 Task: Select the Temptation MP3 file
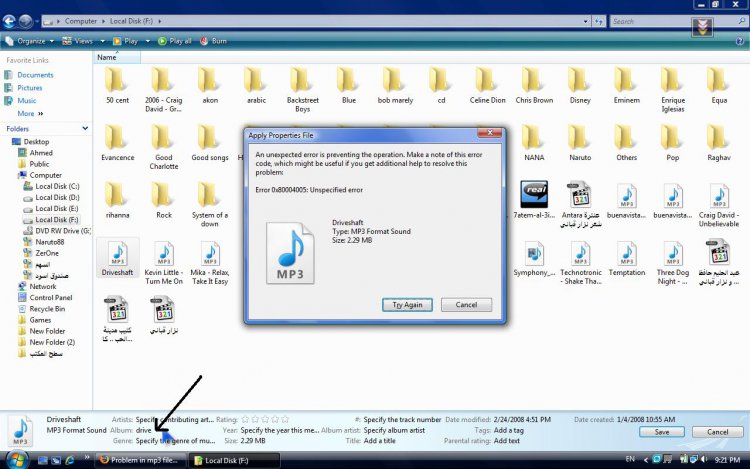click(x=627, y=259)
